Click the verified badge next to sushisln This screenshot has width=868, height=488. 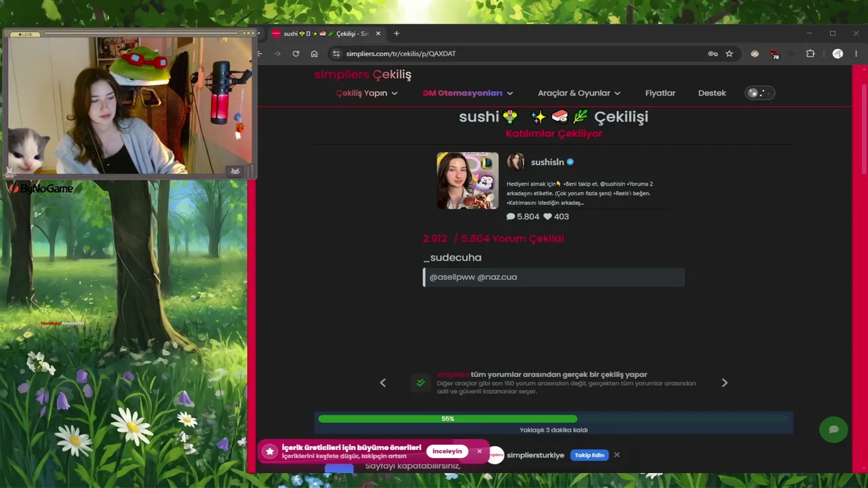570,162
